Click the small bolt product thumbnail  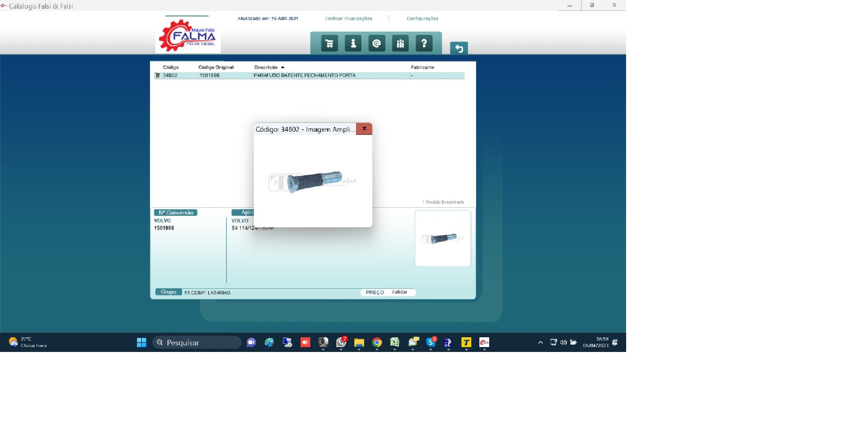tap(442, 238)
